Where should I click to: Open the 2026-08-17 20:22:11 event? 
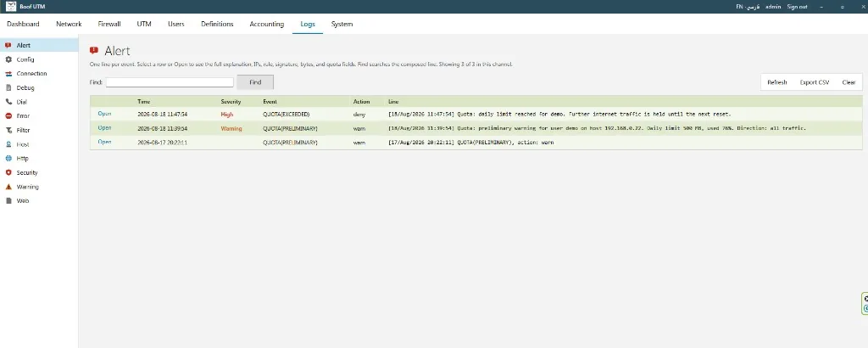click(x=104, y=142)
